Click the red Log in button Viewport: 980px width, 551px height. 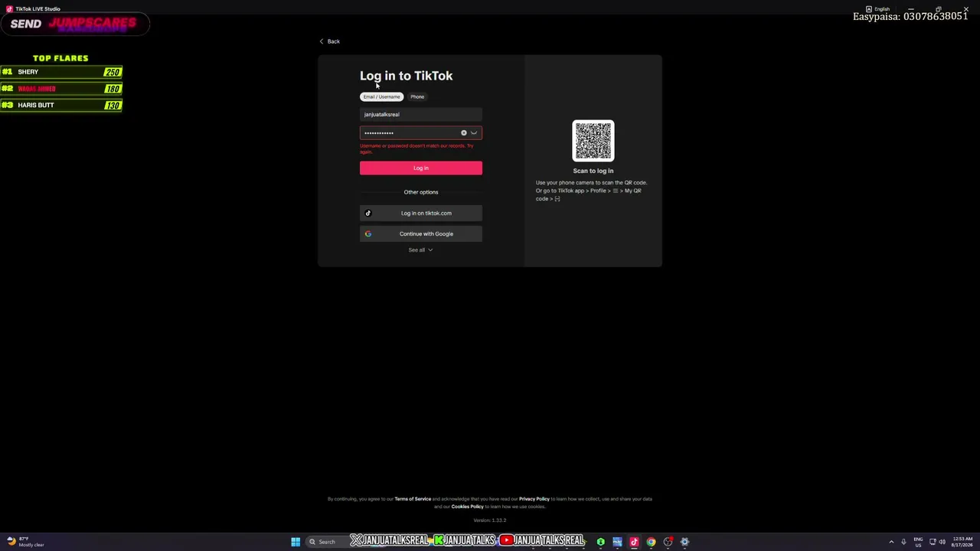coord(421,168)
